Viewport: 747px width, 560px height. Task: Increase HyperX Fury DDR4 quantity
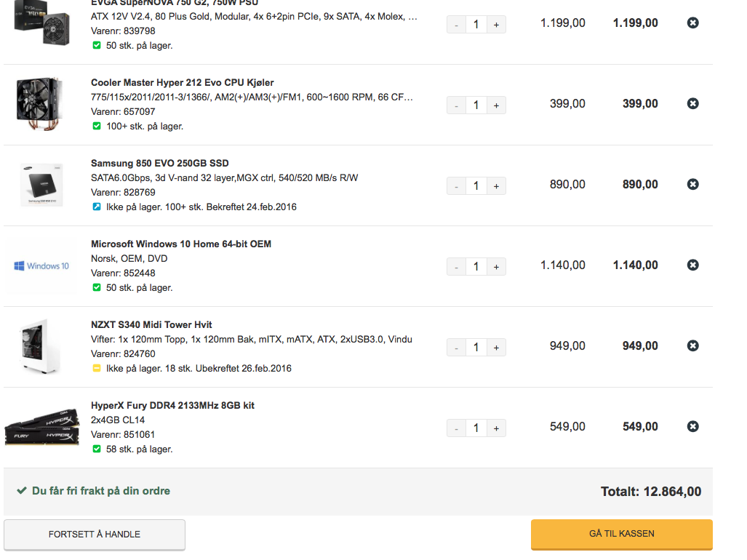(x=496, y=428)
